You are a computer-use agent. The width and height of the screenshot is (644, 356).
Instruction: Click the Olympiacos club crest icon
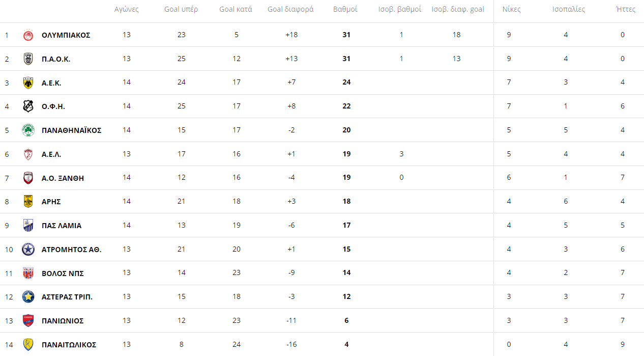click(28, 35)
